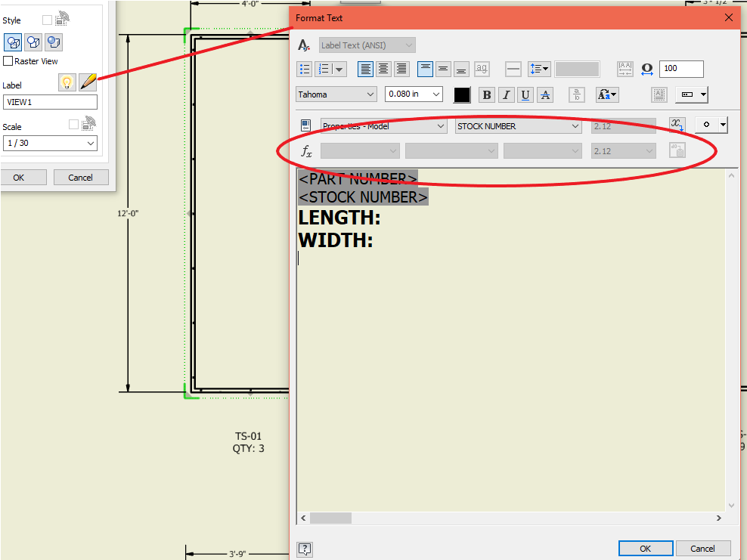Click inside the VIEW1 label field
The width and height of the screenshot is (747, 560).
click(x=50, y=101)
